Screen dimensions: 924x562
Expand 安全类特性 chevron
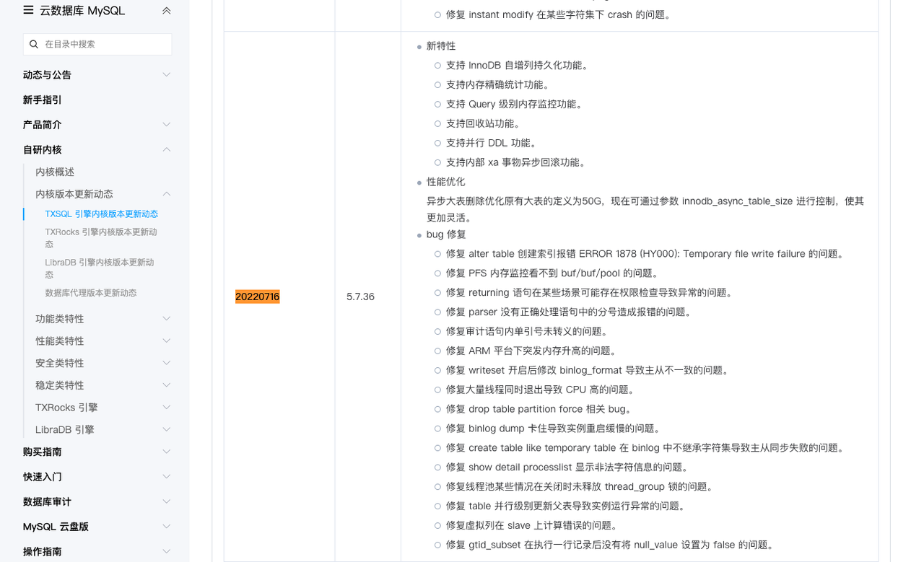pyautogui.click(x=167, y=363)
